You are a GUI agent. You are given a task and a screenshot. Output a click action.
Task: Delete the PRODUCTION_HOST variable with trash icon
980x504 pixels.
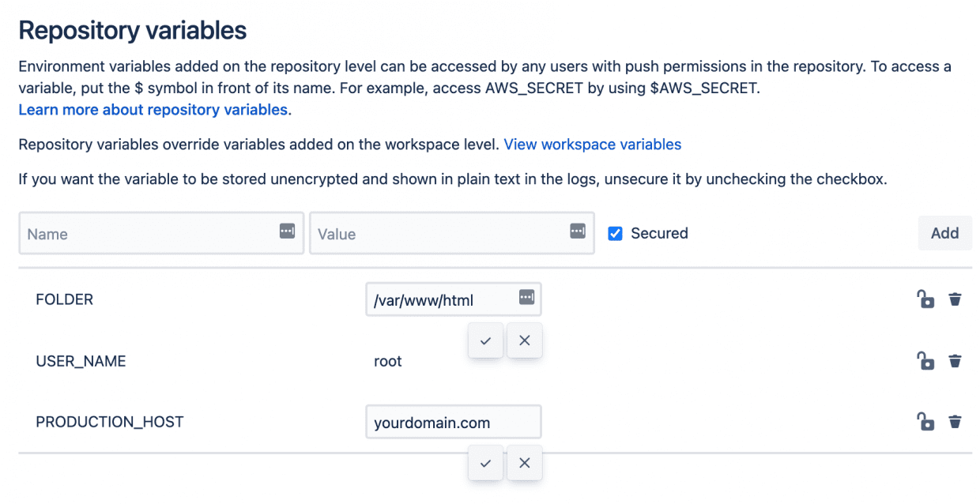[955, 421]
